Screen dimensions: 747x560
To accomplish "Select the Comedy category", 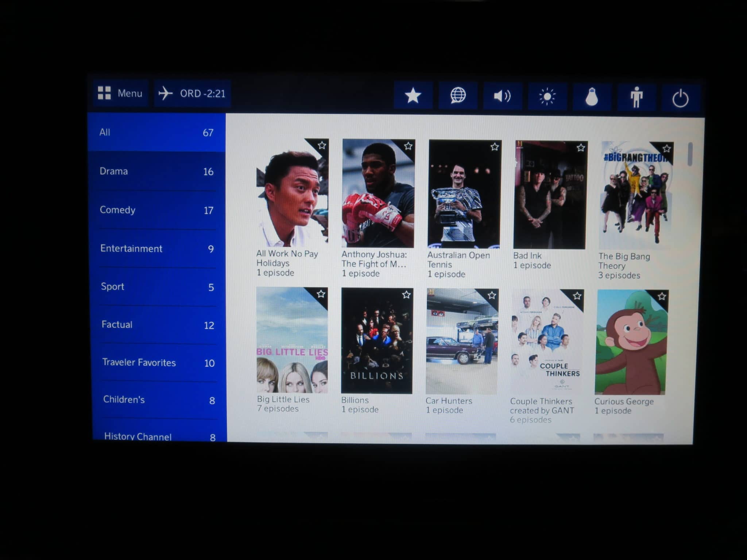I will click(x=157, y=210).
